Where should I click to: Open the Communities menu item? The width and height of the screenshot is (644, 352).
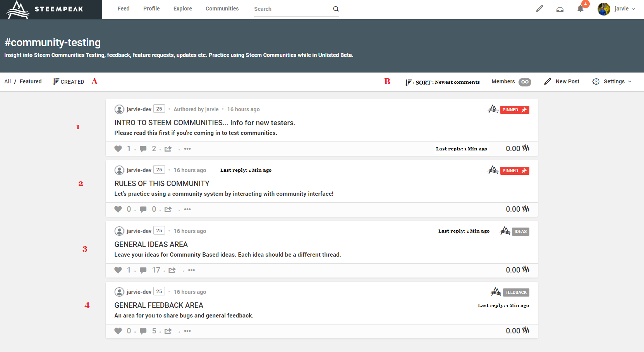click(x=222, y=9)
